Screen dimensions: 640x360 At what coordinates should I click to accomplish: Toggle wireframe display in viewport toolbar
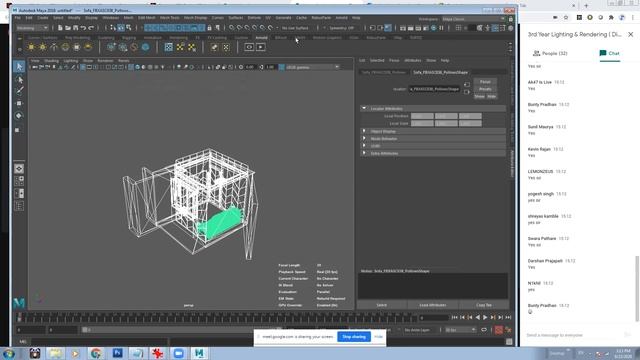[x=131, y=67]
